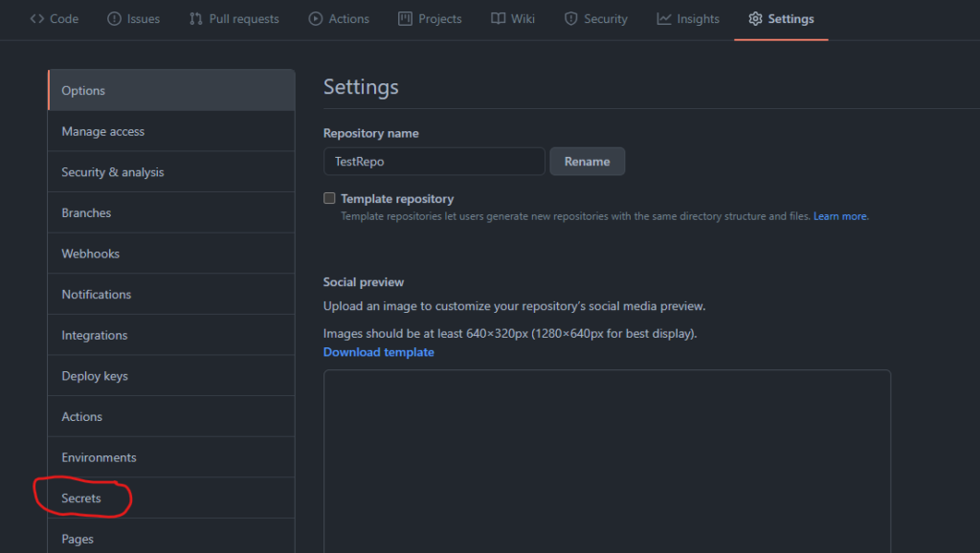Click the Code tab brackets icon
The image size is (980, 553).
coord(37,19)
